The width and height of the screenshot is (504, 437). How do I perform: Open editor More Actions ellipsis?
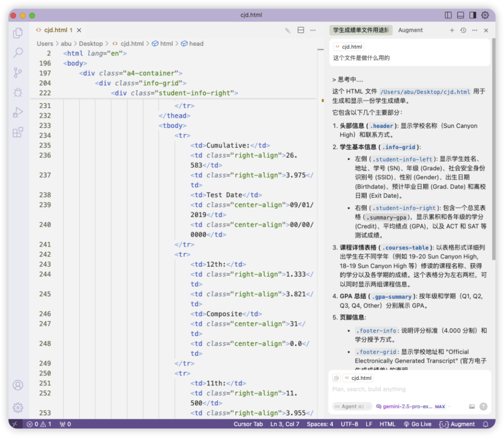point(313,30)
